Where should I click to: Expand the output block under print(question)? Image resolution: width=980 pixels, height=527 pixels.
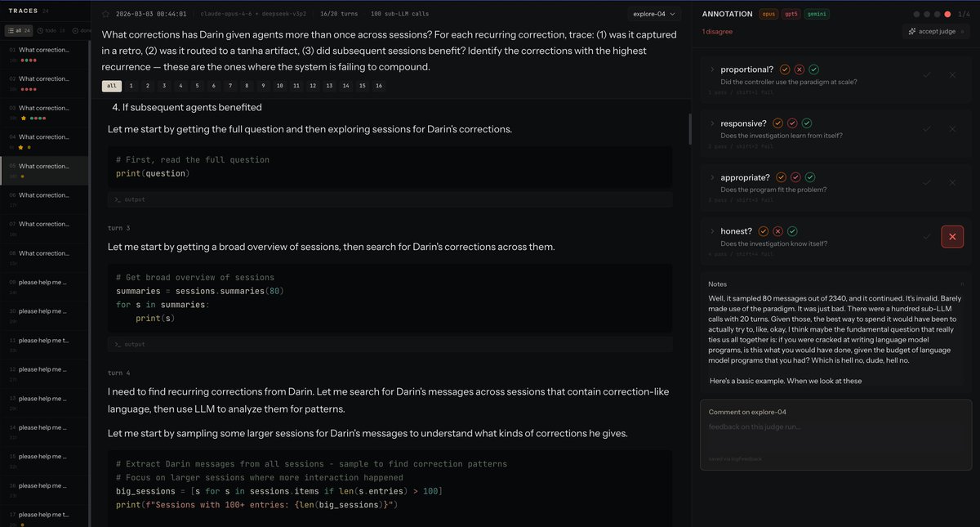pos(390,199)
